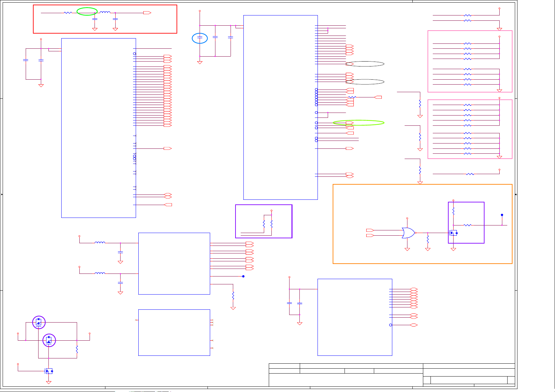Click the MOSFET driven by the gate output

tap(454, 233)
